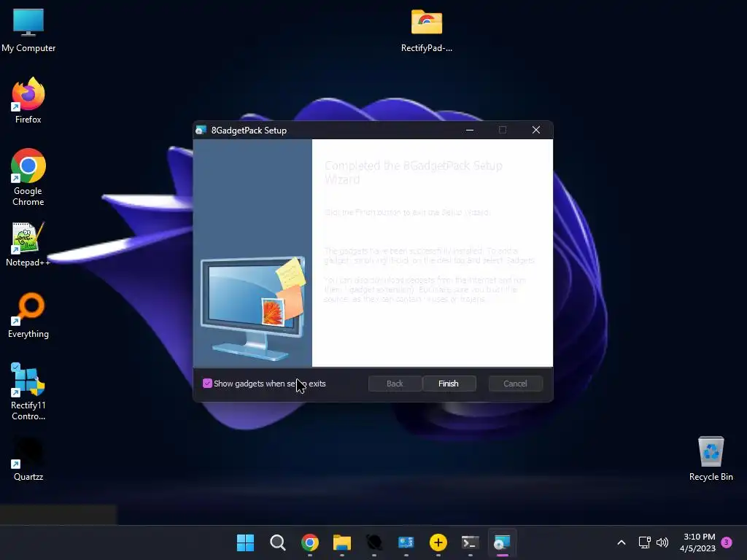Show hidden tray icons chevron
Image resolution: width=747 pixels, height=560 pixels.
[x=622, y=542]
